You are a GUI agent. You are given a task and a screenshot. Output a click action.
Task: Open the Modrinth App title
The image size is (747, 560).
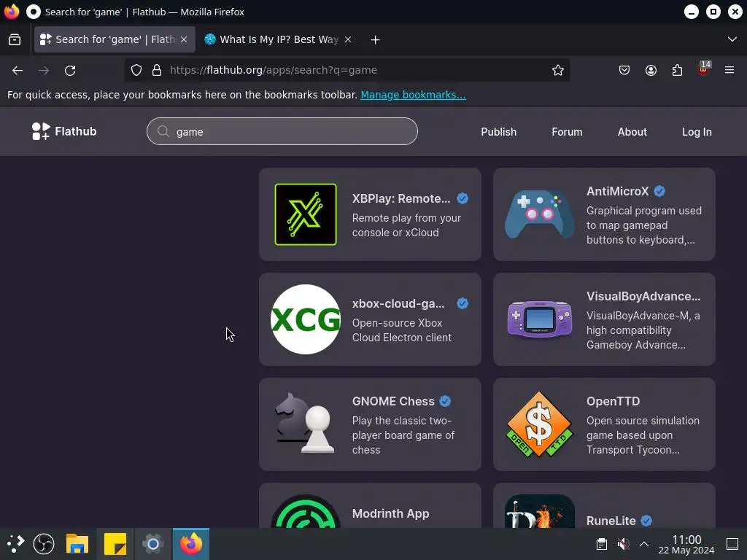(x=390, y=514)
